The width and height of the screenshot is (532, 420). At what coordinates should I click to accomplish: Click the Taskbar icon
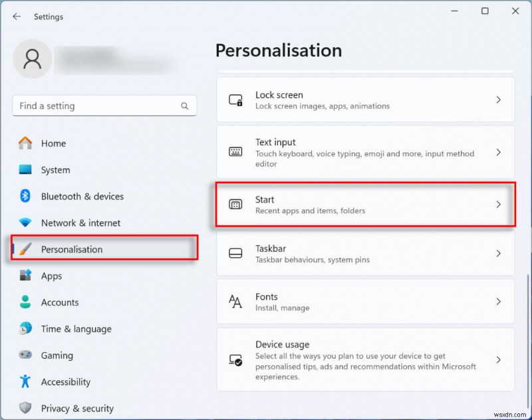(235, 253)
